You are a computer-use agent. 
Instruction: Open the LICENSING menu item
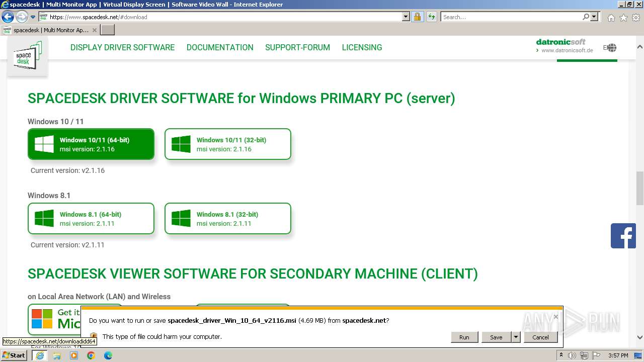point(362,47)
